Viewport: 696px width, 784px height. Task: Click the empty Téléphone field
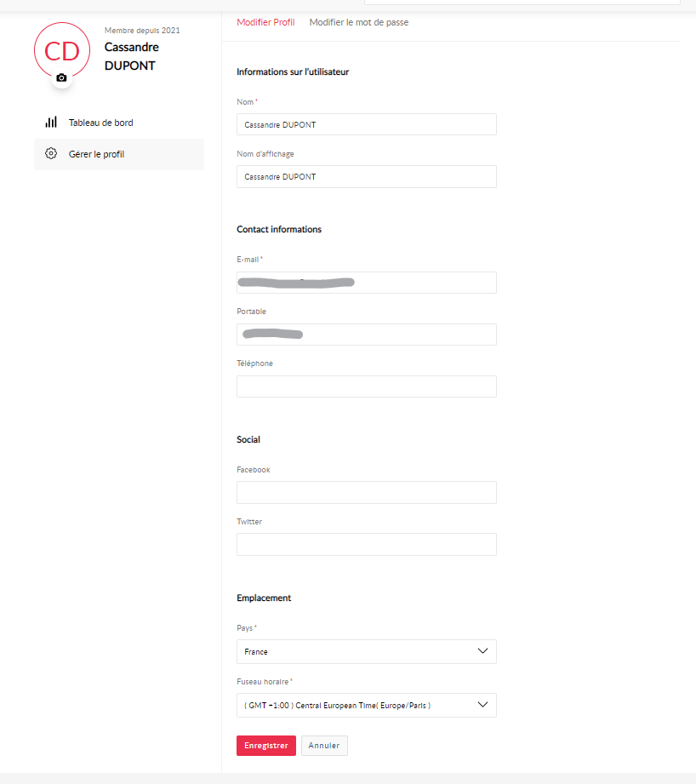point(367,386)
